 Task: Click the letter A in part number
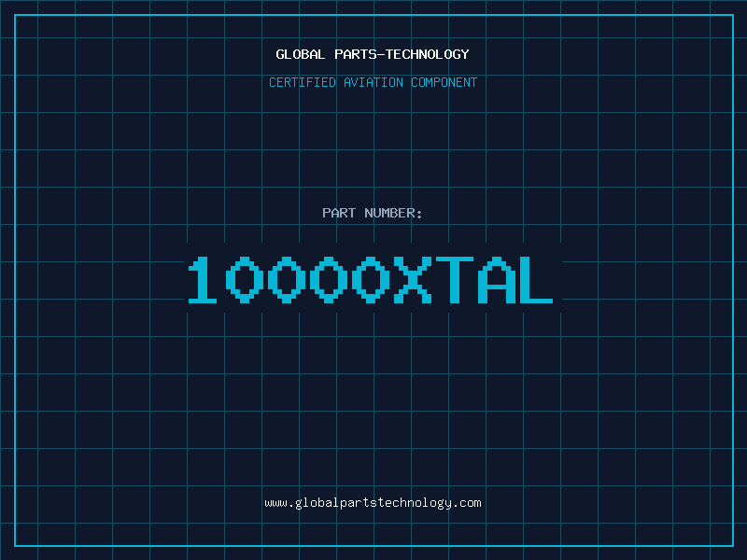(495, 280)
